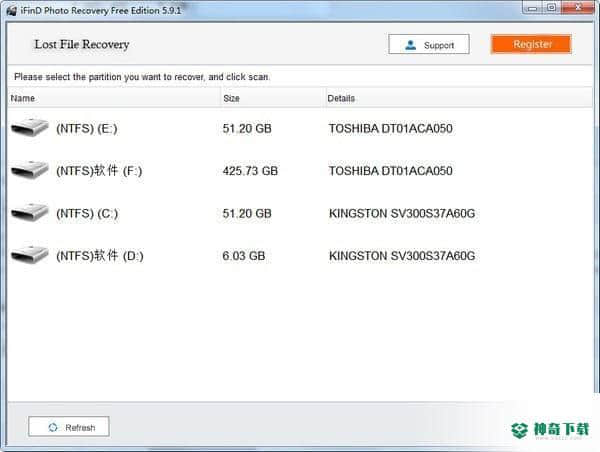
Task: Click the drive icon for partition D:
Action: click(30, 255)
